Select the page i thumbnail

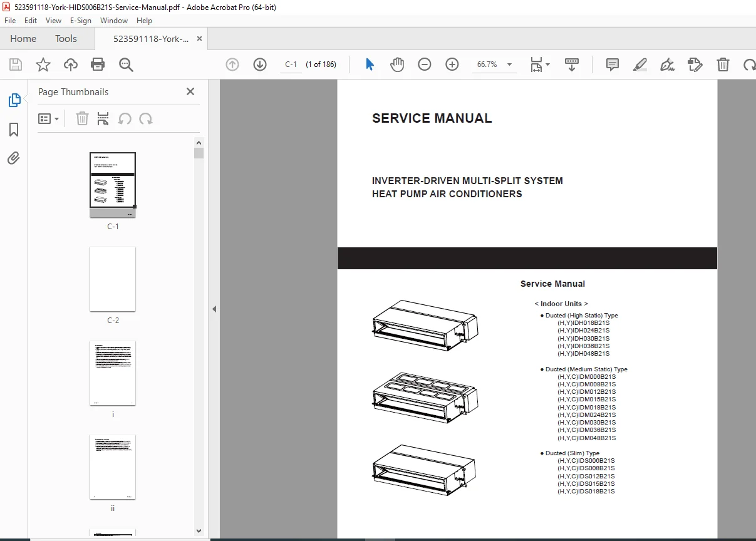point(113,373)
